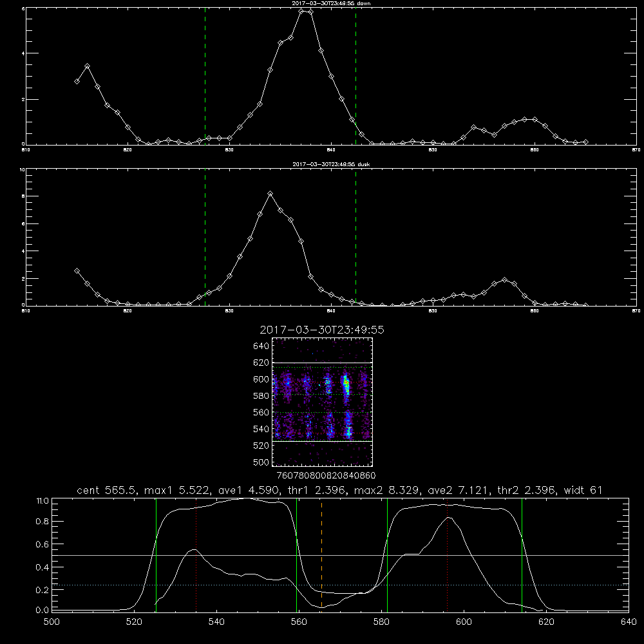
Task: Click the dusk plot title text
Action: 331,164
